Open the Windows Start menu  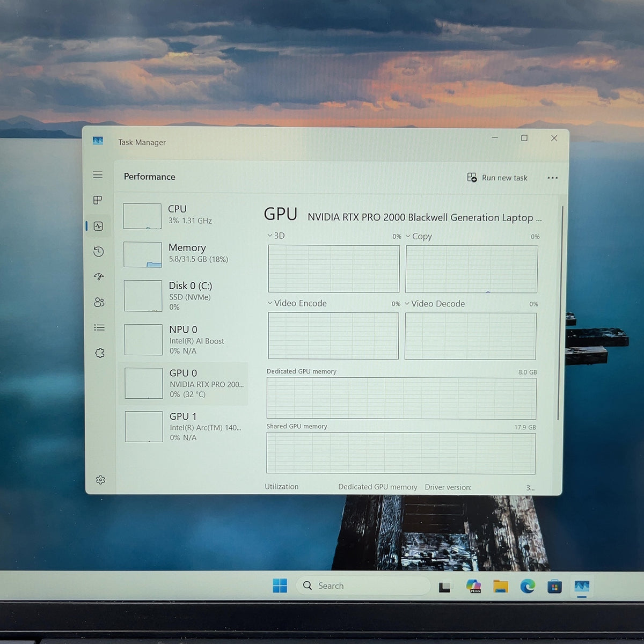[x=280, y=586]
